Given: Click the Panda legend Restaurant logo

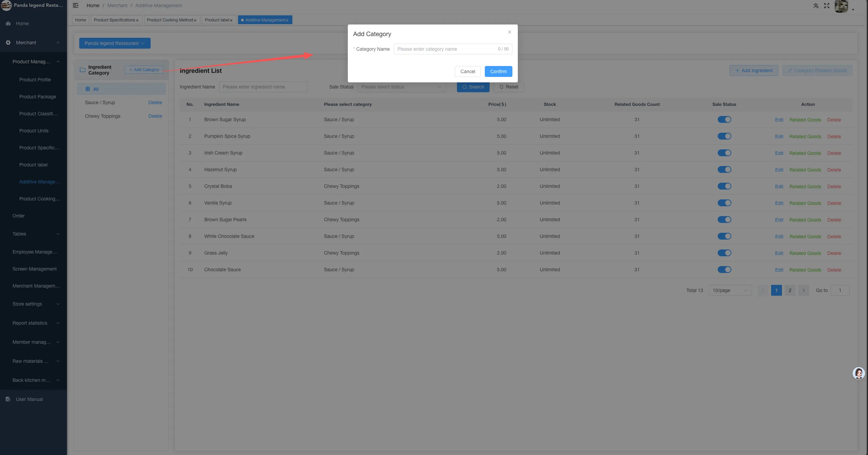Looking at the screenshot, I should coord(6,5).
